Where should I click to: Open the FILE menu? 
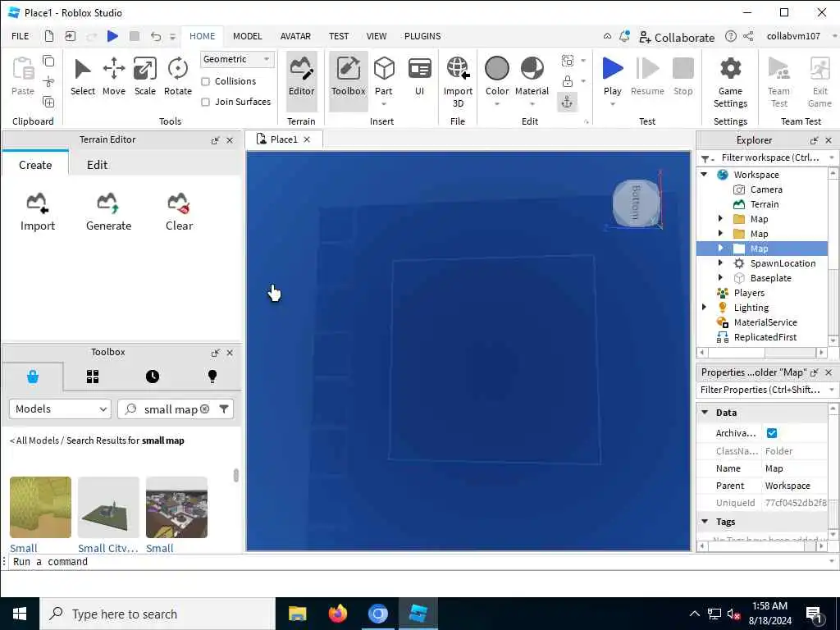[21, 36]
